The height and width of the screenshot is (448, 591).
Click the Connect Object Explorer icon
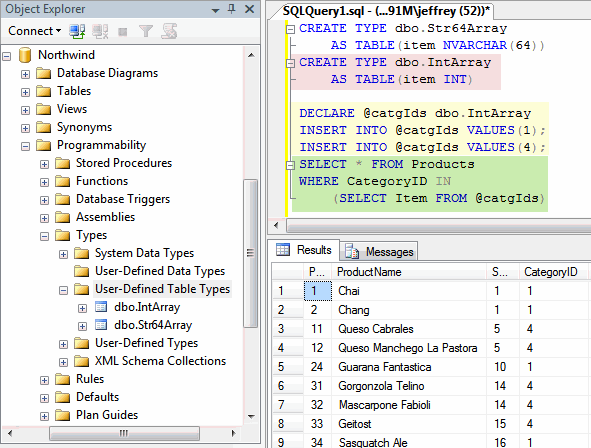tap(77, 31)
